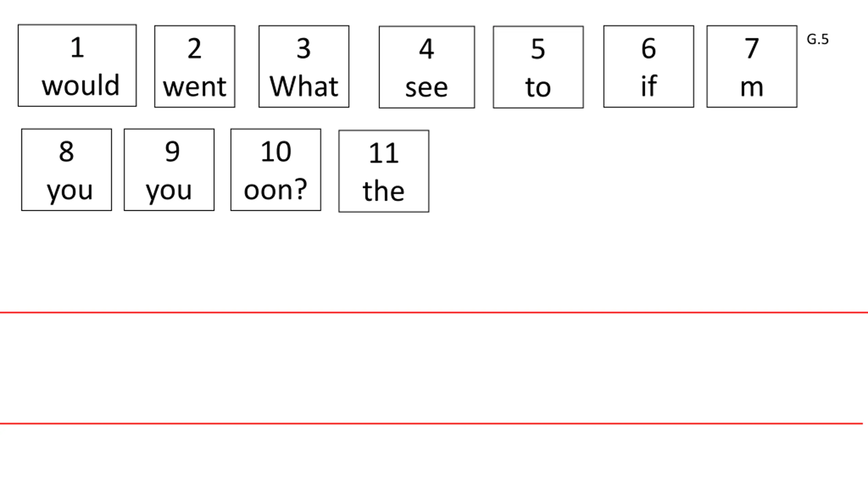Click number 6 above 'if'
The image size is (868, 488).
coord(649,48)
